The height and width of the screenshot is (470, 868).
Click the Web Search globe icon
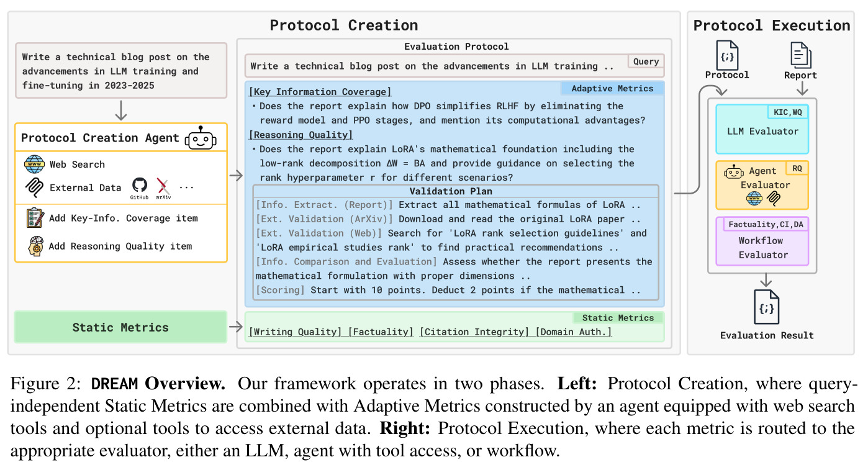(x=34, y=165)
